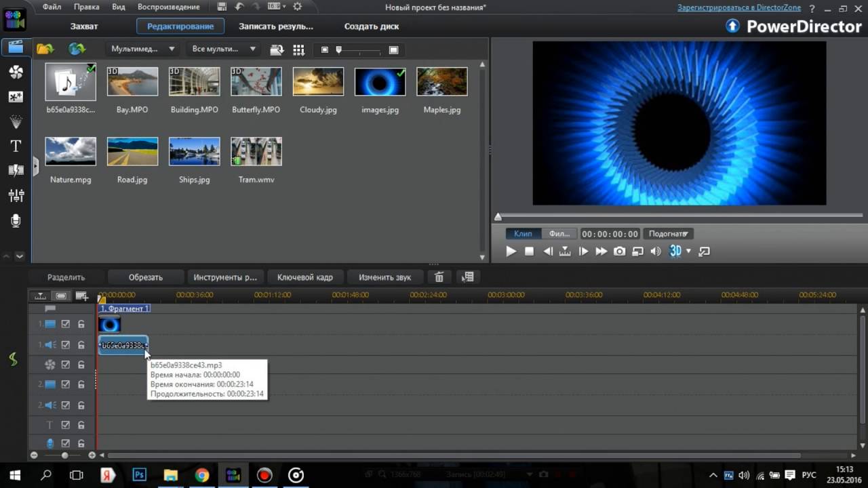The image size is (868, 488).
Task: Launch MagicMovie wizard green S icon
Action: 13,359
